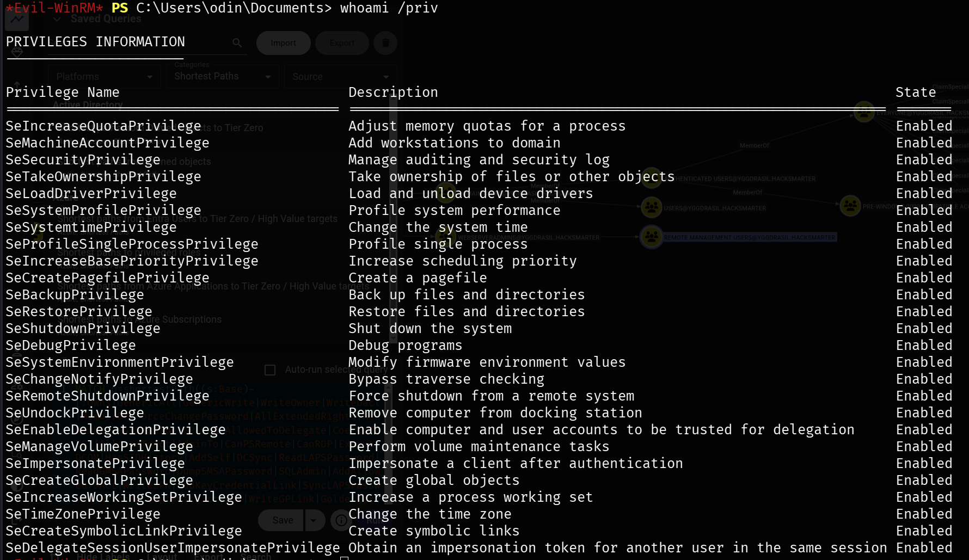Viewport: 969px width, 560px height.
Task: Click 'SeEnableDelegationPrivilege' text
Action: point(115,430)
